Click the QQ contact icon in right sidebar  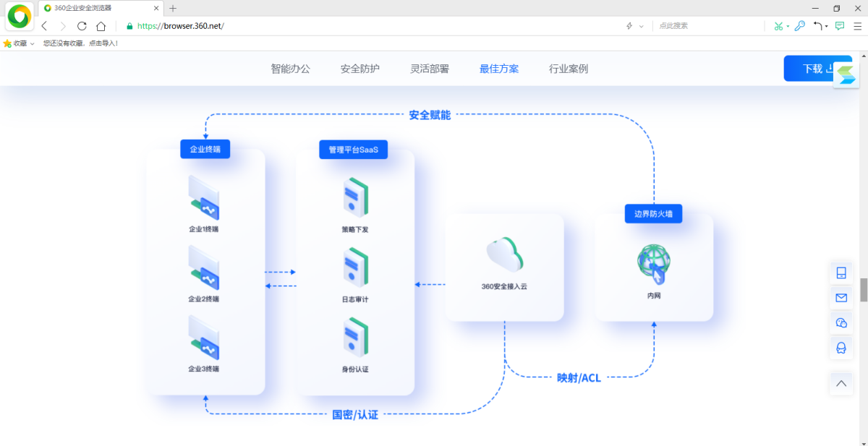coord(841,348)
